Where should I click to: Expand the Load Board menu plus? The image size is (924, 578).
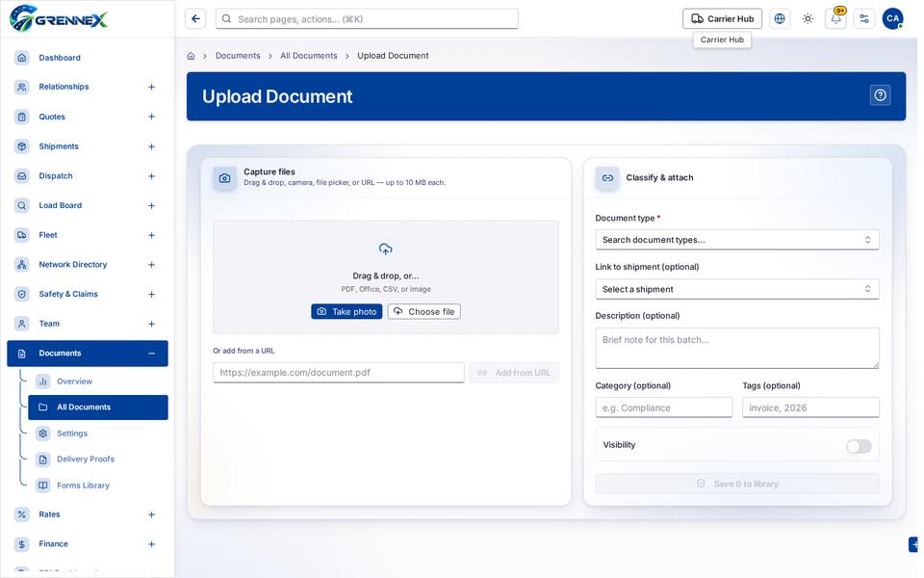tap(151, 206)
